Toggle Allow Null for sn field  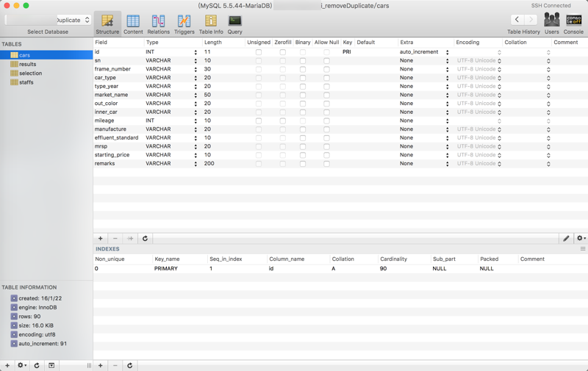[326, 61]
